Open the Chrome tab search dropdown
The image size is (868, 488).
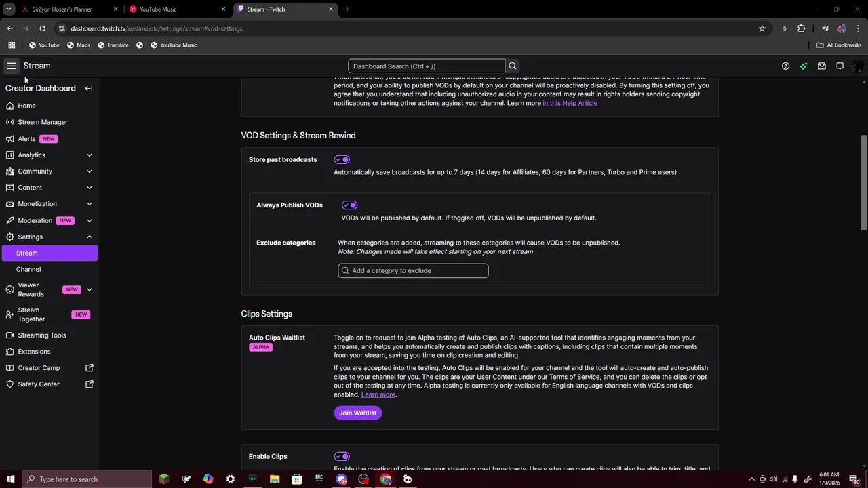(9, 9)
